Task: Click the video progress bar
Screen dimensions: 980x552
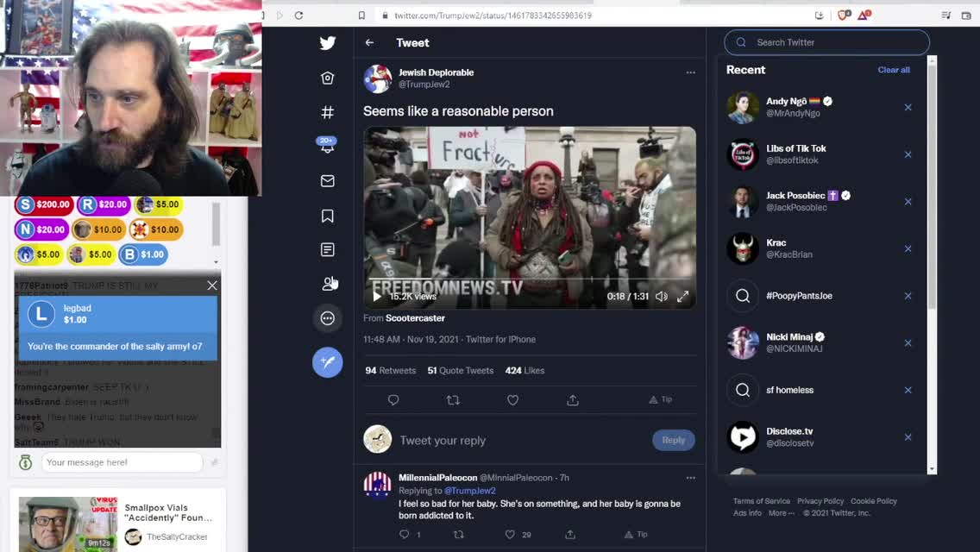Action: [530, 279]
